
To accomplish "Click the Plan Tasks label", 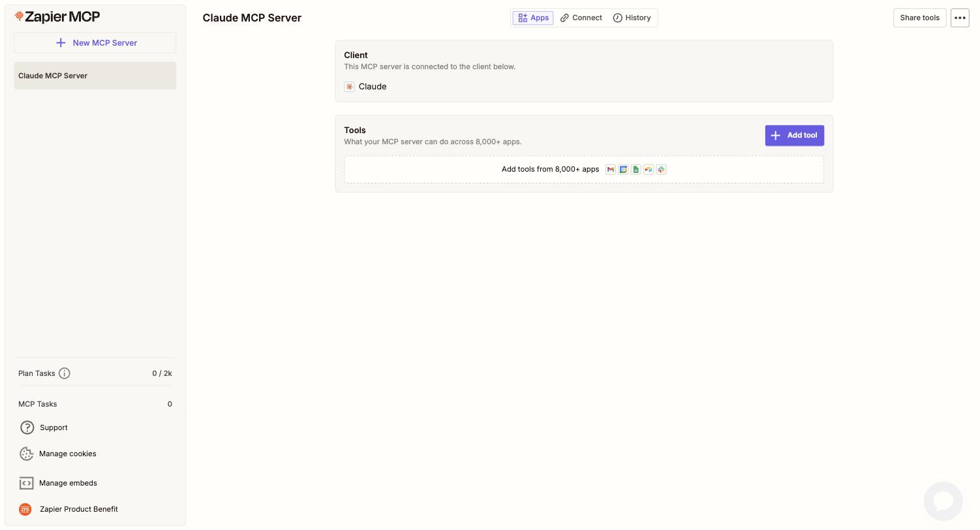I will [x=37, y=373].
